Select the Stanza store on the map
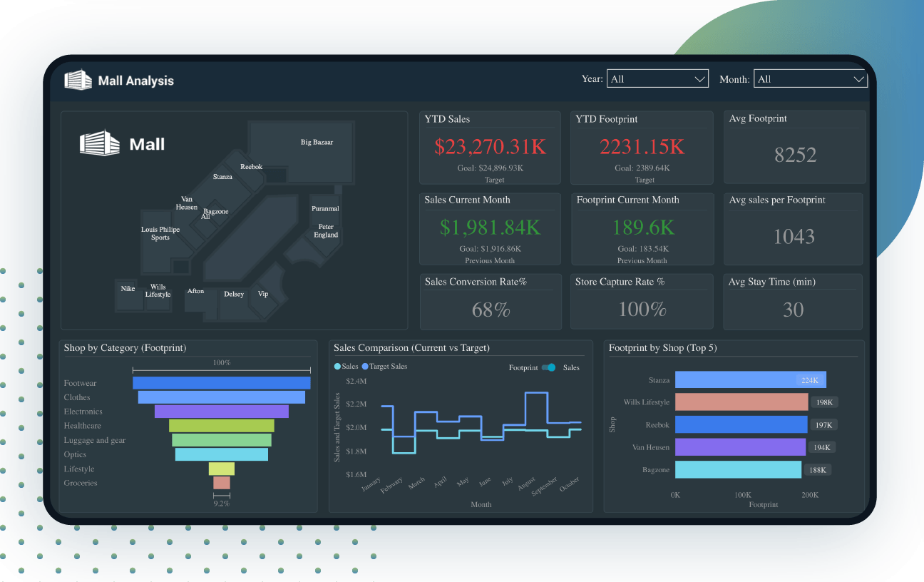The image size is (924, 582). tap(222, 176)
